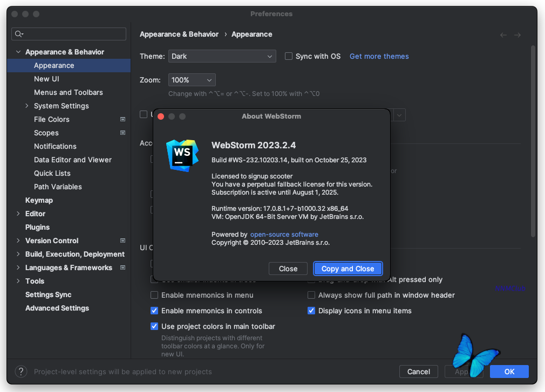Click the Close button in About dialog
The height and width of the screenshot is (392, 545).
point(288,269)
